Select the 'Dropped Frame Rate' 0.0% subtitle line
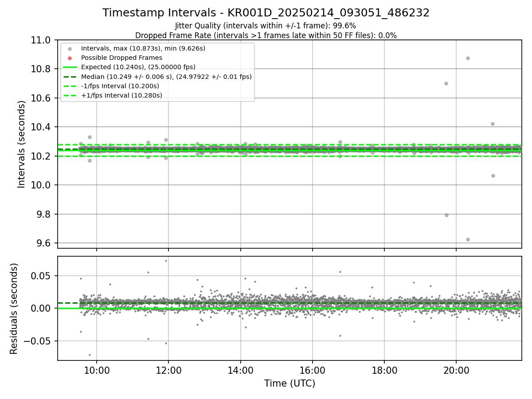Image resolution: width=532 pixels, height=399 pixels. coord(266,35)
